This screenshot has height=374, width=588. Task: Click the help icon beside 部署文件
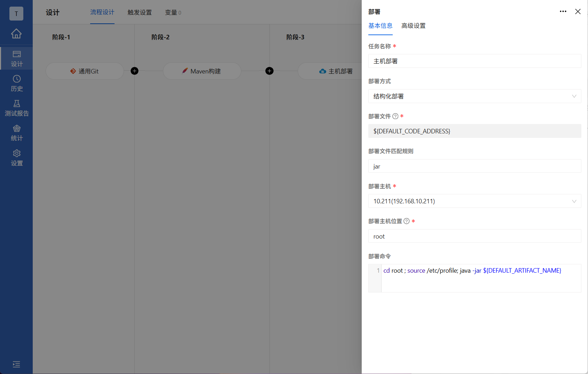click(395, 116)
